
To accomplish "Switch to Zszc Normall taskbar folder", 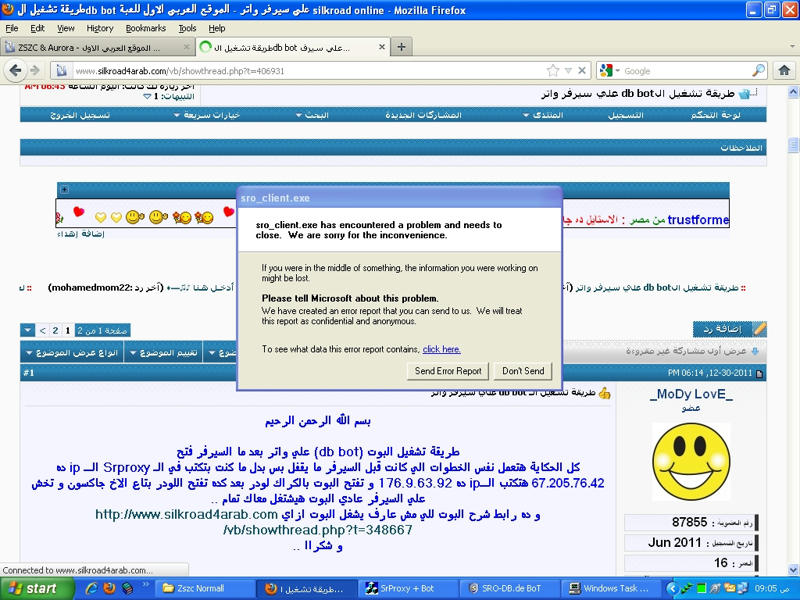I will tap(204, 589).
